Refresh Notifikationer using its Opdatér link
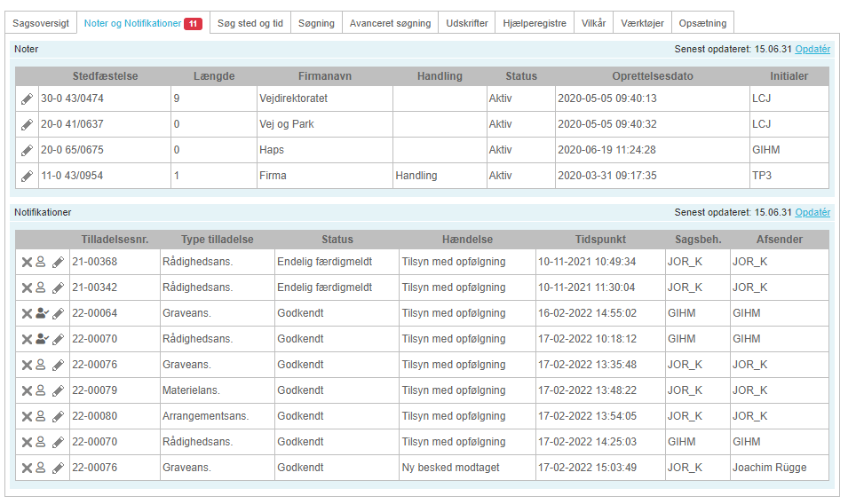Screen dimensions: 856x504 pyautogui.click(x=812, y=212)
